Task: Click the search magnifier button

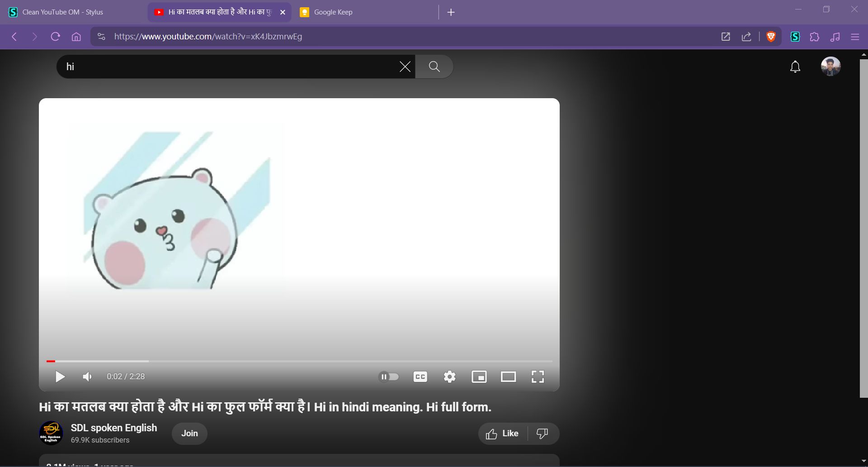Action: (x=434, y=67)
